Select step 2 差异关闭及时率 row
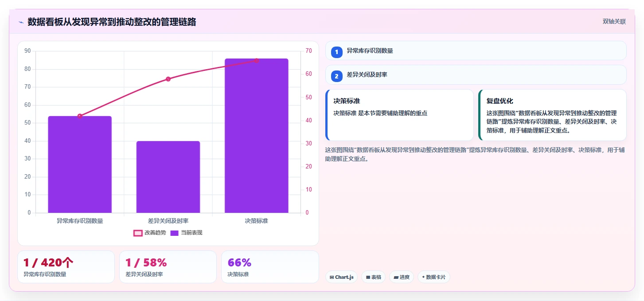Image resolution: width=644 pixels, height=301 pixels. 476,75
